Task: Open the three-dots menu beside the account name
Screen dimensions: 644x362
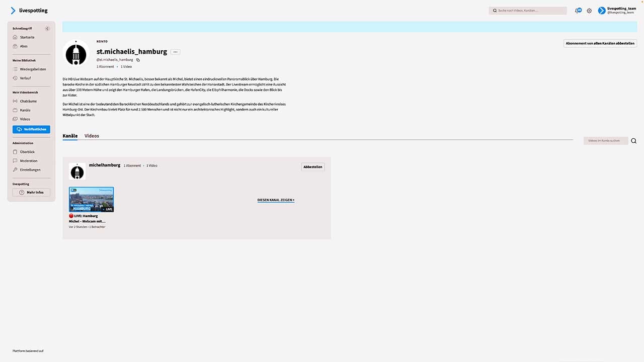Action: point(175,52)
